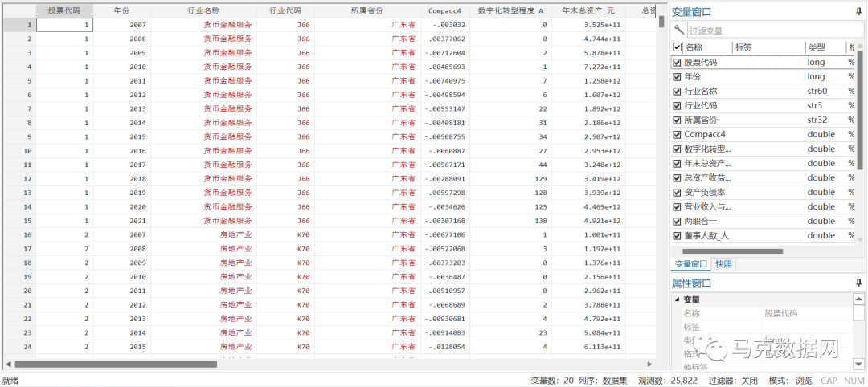Pin the 属性窗口 panel
Screen dimensions: 868x387
[859, 283]
